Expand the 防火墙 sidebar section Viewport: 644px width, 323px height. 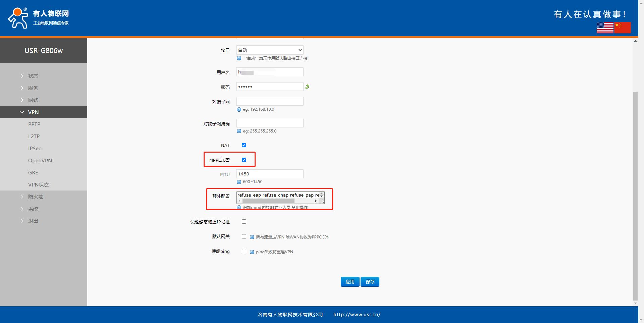point(36,197)
